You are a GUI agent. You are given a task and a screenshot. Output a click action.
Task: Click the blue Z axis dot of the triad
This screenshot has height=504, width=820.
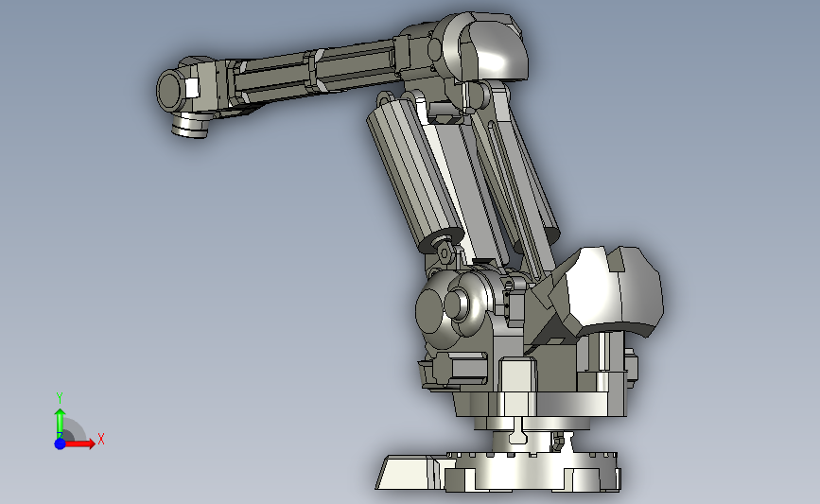60,443
